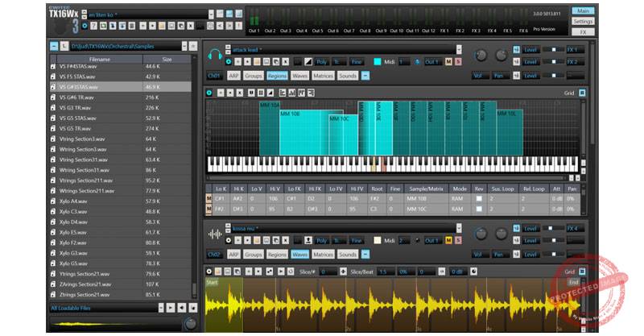Click the Poly button on channel 1
Image resolution: width=644 pixels, height=336 pixels.
[x=321, y=62]
